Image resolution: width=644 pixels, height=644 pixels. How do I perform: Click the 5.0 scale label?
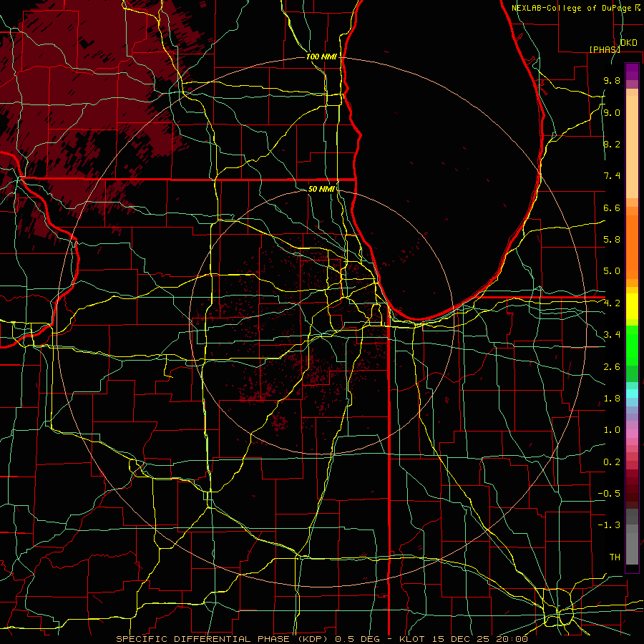tap(612, 271)
